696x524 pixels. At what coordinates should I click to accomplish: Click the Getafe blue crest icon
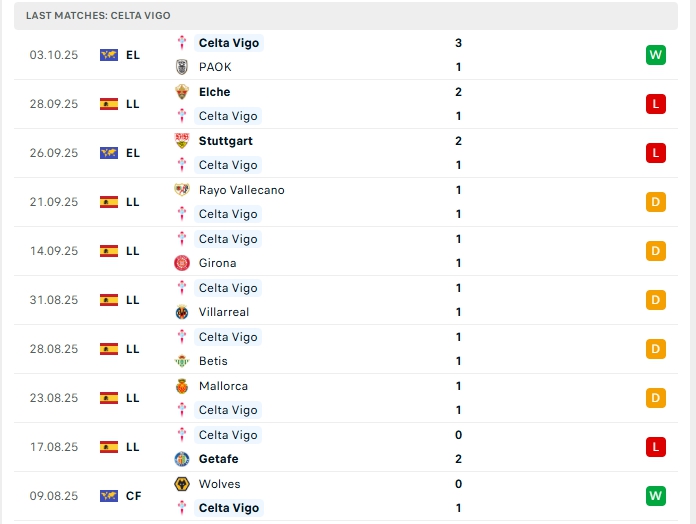tap(182, 459)
